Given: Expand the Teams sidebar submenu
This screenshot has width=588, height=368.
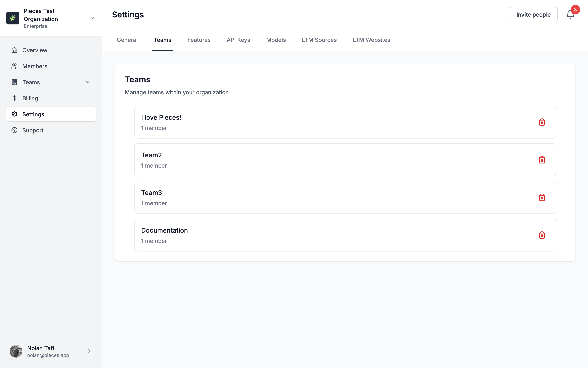Looking at the screenshot, I should [88, 82].
